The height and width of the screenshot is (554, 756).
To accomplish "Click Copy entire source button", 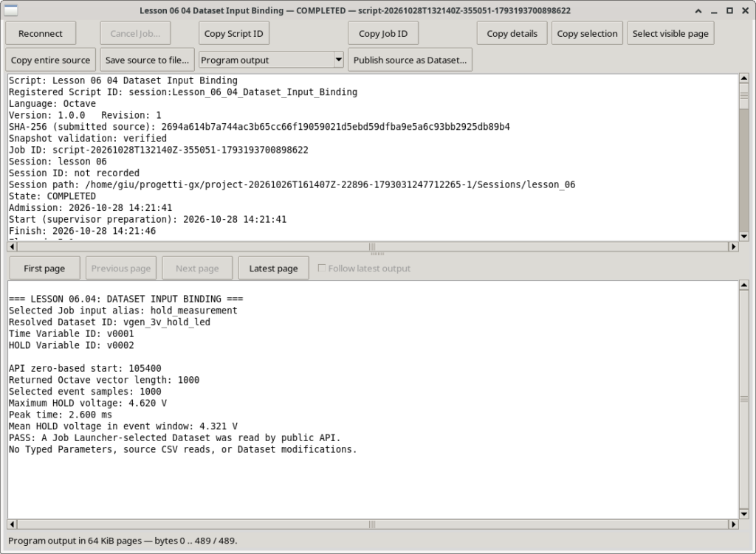I will click(x=51, y=60).
